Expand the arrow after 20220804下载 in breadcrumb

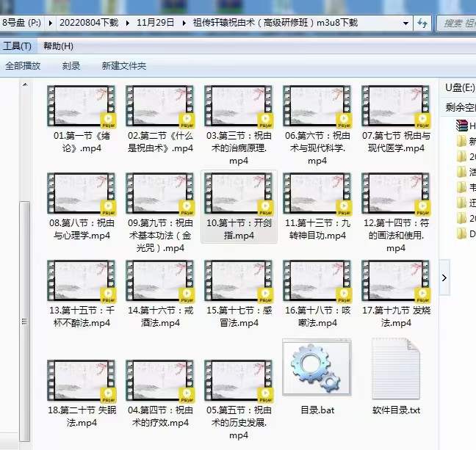[x=129, y=23]
